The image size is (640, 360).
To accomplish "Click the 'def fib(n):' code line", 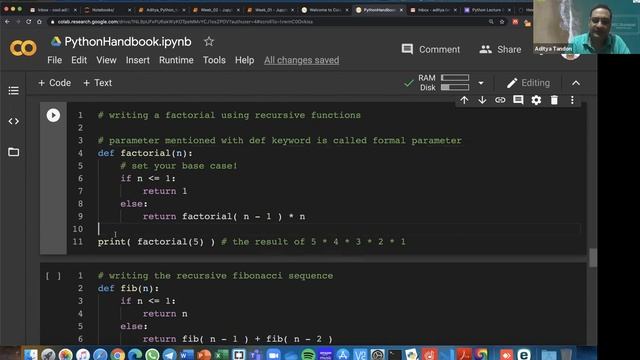I will (x=128, y=289).
